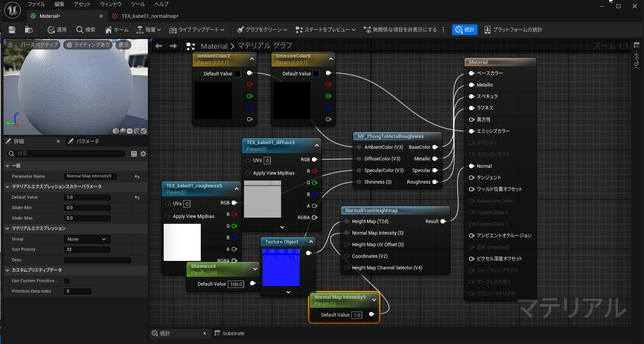Collapse the AmbientColor2 node preview
The width and height of the screenshot is (644, 344).
252,59
